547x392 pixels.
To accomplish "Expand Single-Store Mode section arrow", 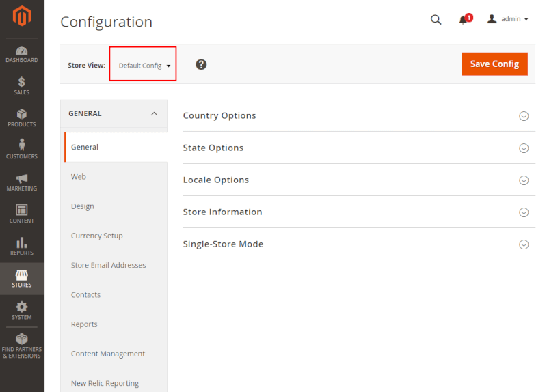I will (524, 244).
